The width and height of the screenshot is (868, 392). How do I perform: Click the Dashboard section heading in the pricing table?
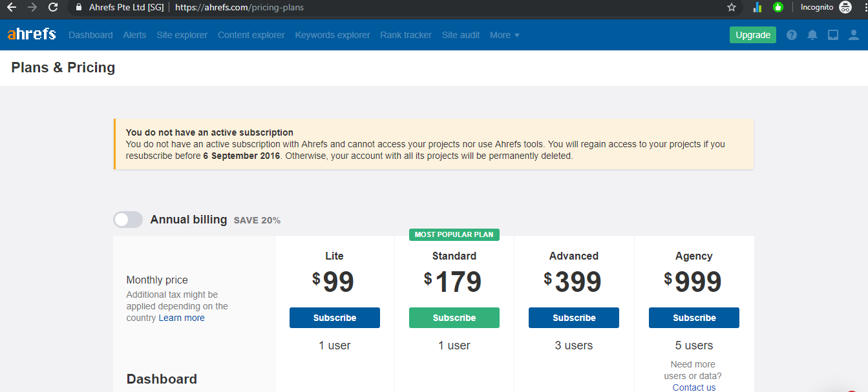pyautogui.click(x=162, y=379)
